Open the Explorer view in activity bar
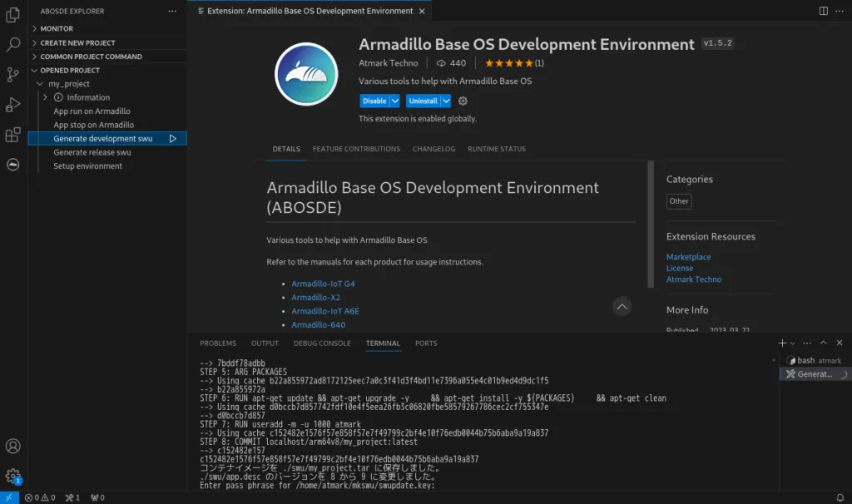 pos(12,14)
